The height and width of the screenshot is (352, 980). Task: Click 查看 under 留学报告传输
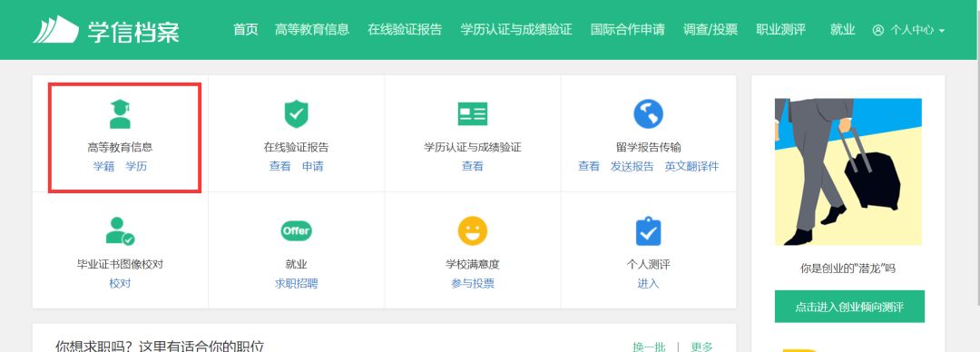(589, 166)
